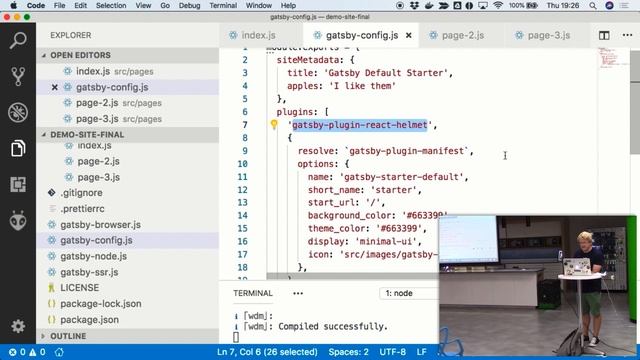The height and width of the screenshot is (360, 640).
Task: Open package-lock.json file
Action: coord(127,304)
